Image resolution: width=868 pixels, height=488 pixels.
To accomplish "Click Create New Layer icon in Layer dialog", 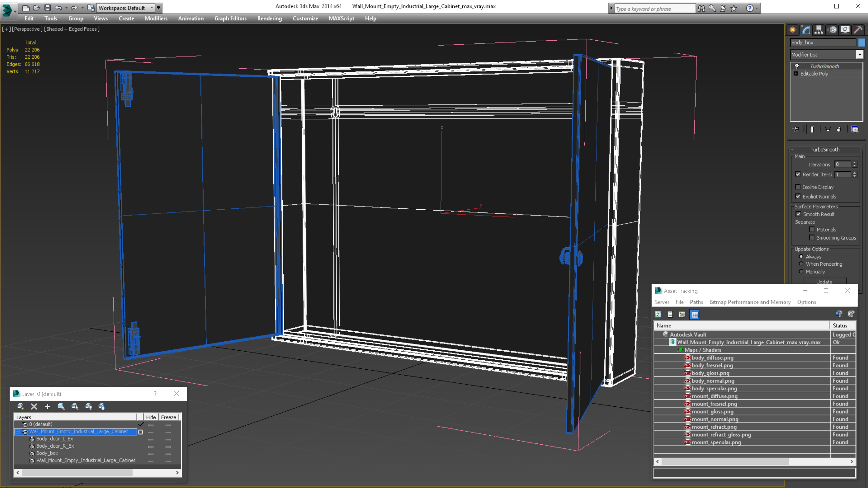I will click(x=20, y=406).
